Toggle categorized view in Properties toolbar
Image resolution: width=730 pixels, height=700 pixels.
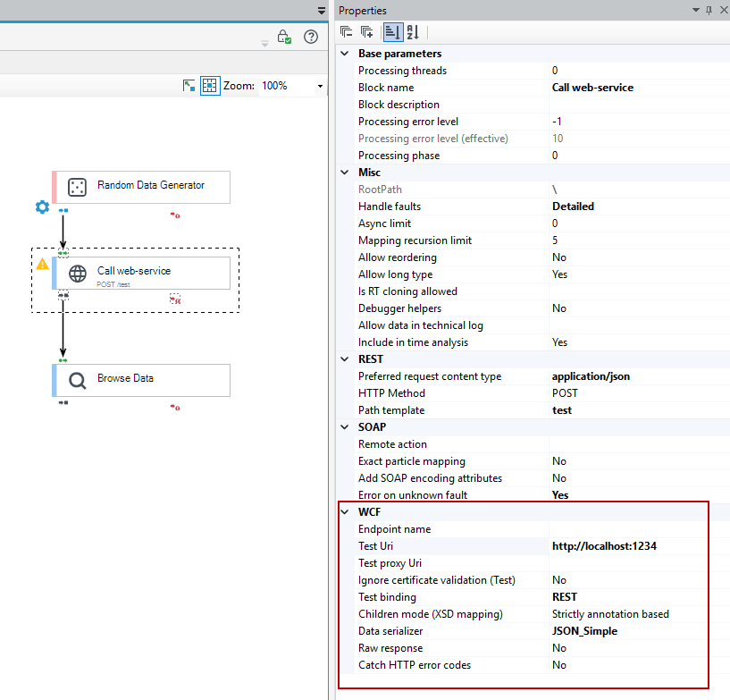tap(392, 31)
